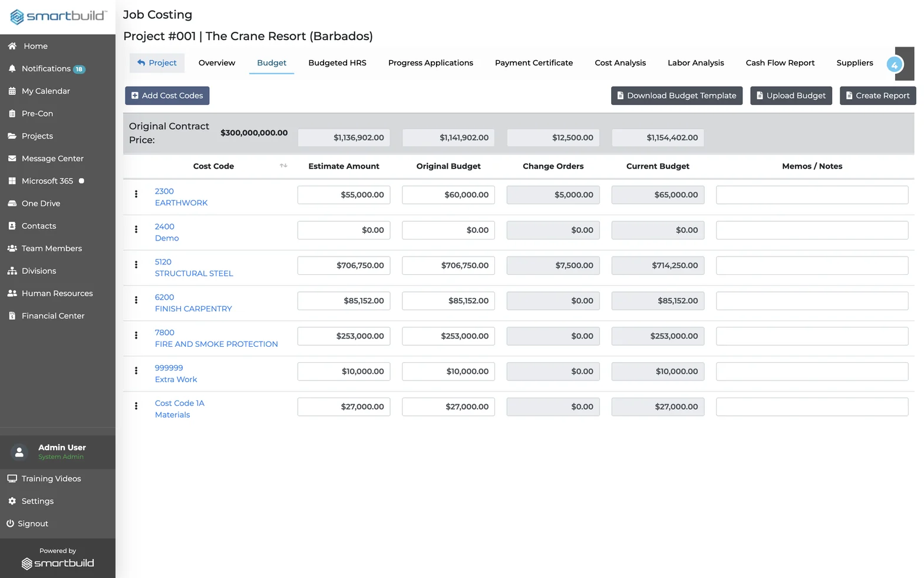This screenshot has height=578, width=924.
Task: Click the Memos / Notes field for Materials
Action: tap(812, 407)
